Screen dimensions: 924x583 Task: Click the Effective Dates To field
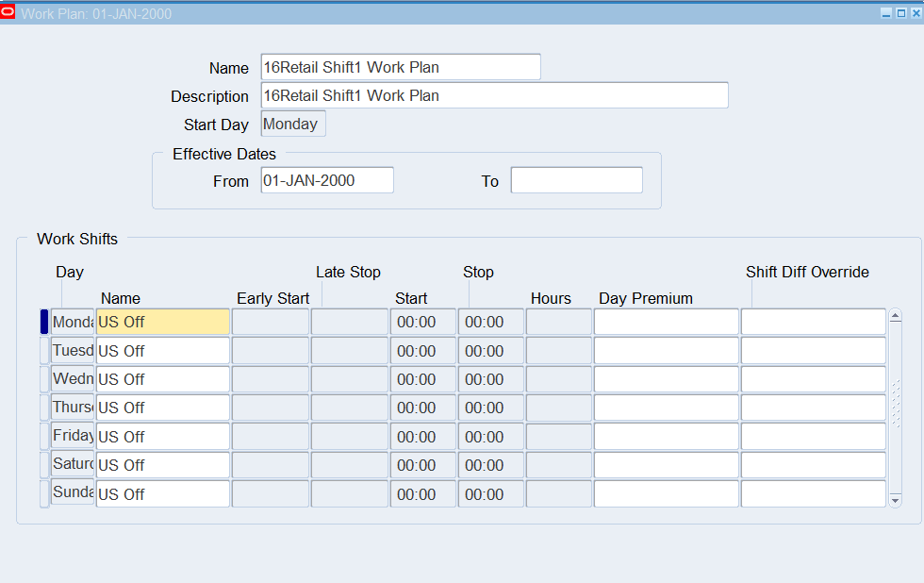(576, 180)
